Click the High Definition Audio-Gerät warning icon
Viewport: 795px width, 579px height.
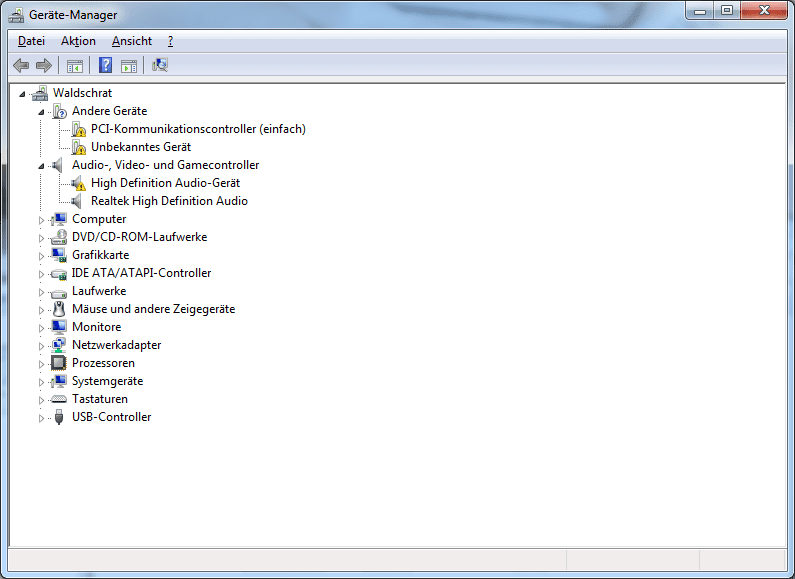click(x=78, y=183)
